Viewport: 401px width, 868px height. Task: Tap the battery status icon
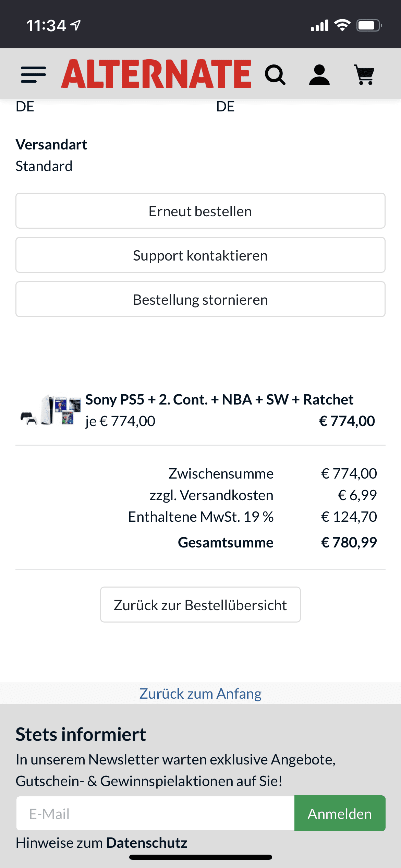pyautogui.click(x=369, y=25)
